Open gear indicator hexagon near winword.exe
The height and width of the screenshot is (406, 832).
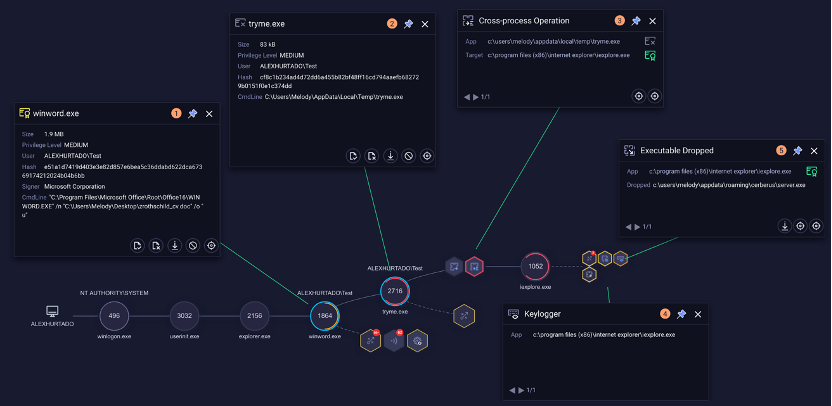[x=418, y=341]
